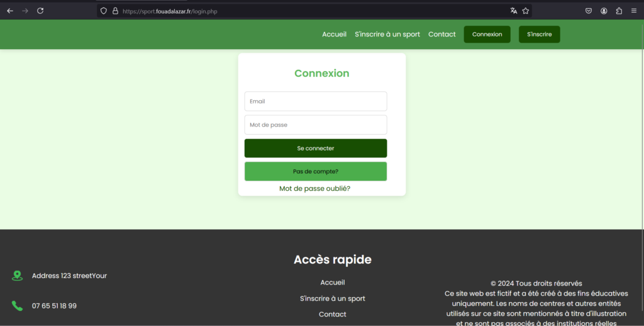Image resolution: width=644 pixels, height=326 pixels.
Task: Follow the Mot de passe oublié? link
Action: pos(314,189)
